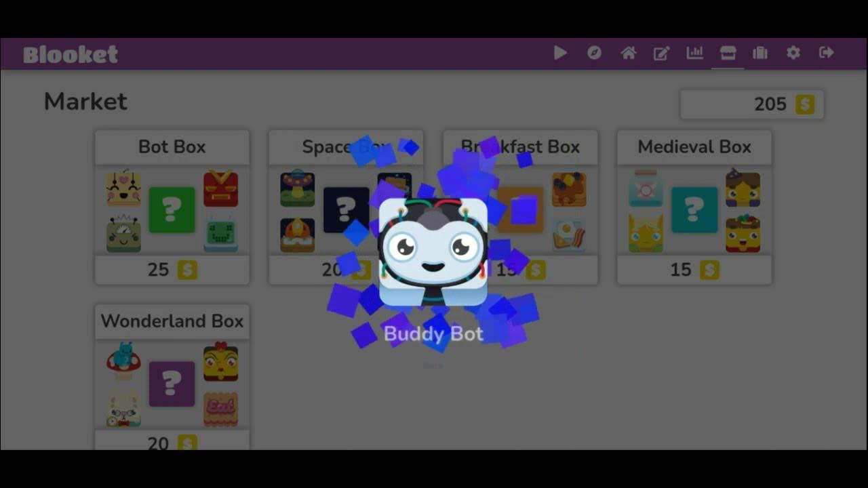
Task: Open the Wonderland Box title
Action: click(172, 321)
